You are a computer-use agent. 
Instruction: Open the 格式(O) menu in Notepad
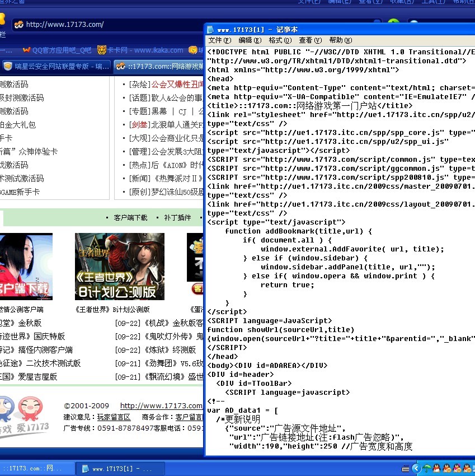tap(280, 40)
